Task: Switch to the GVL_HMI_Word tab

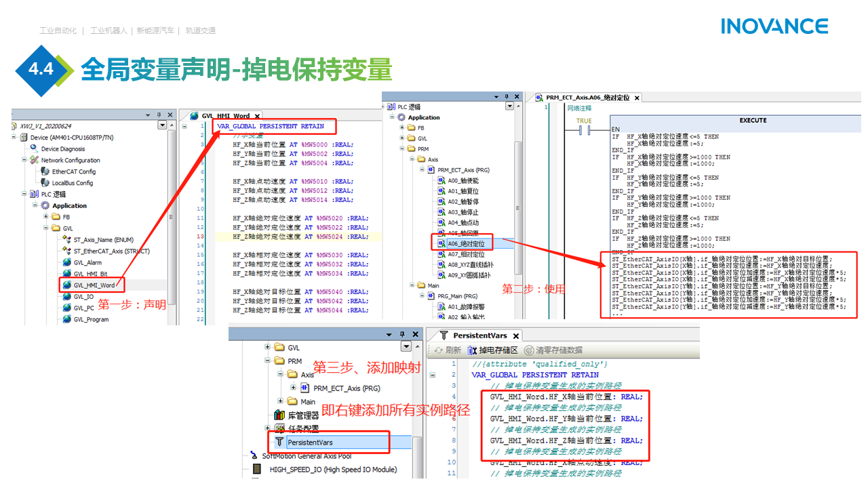Action: pos(225,116)
